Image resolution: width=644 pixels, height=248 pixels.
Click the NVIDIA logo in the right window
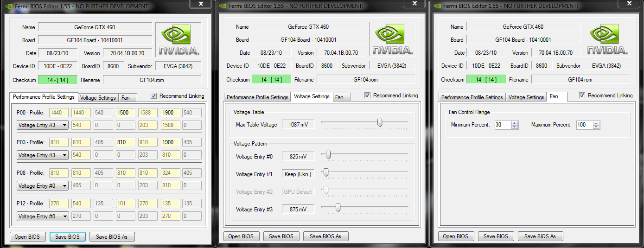(607, 40)
